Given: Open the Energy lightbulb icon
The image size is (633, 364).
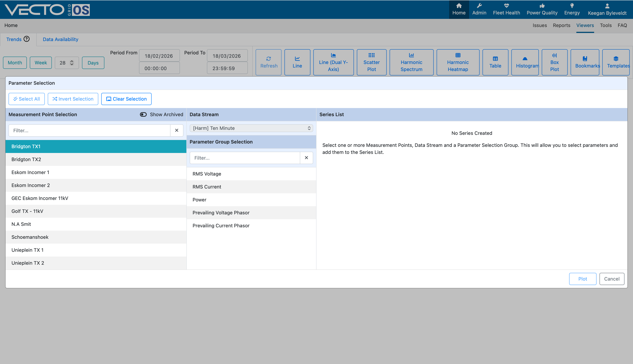Looking at the screenshot, I should pos(572,6).
